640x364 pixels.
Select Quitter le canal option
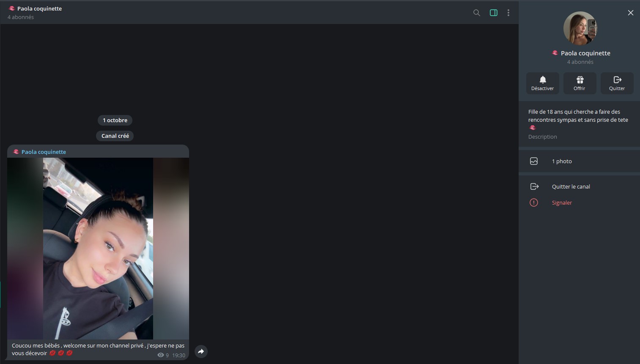[580, 186]
